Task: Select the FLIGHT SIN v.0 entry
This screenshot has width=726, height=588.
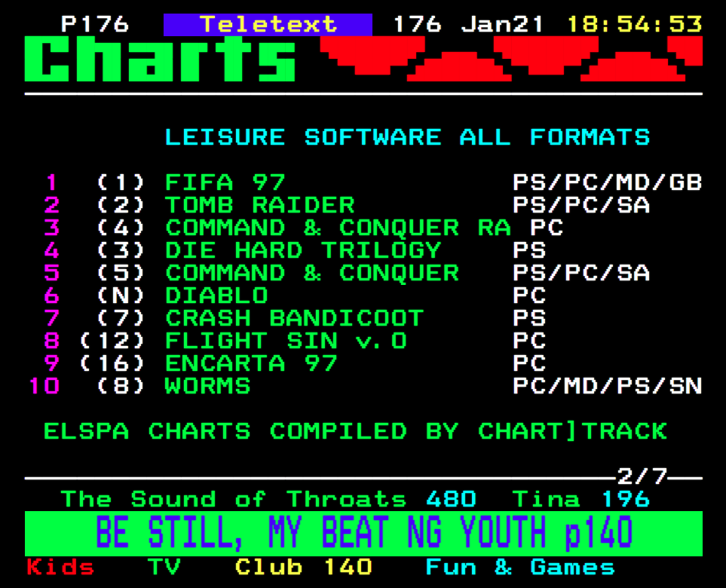Action: point(286,341)
